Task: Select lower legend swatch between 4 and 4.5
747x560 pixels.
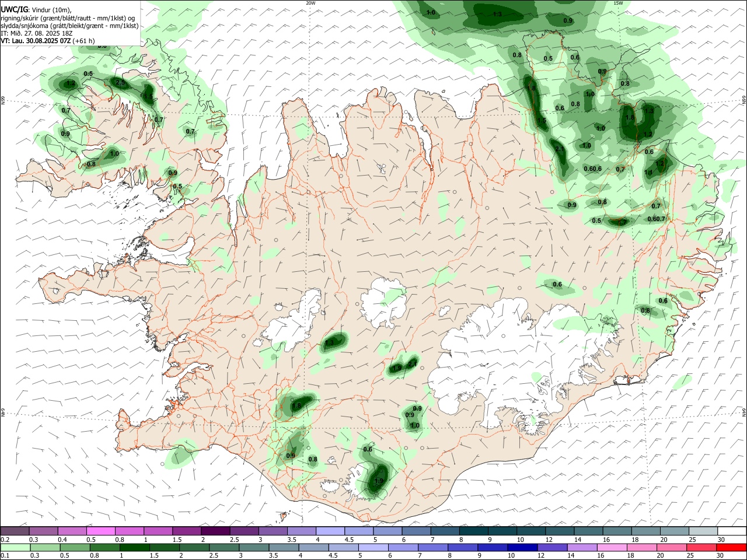Action: click(313, 548)
